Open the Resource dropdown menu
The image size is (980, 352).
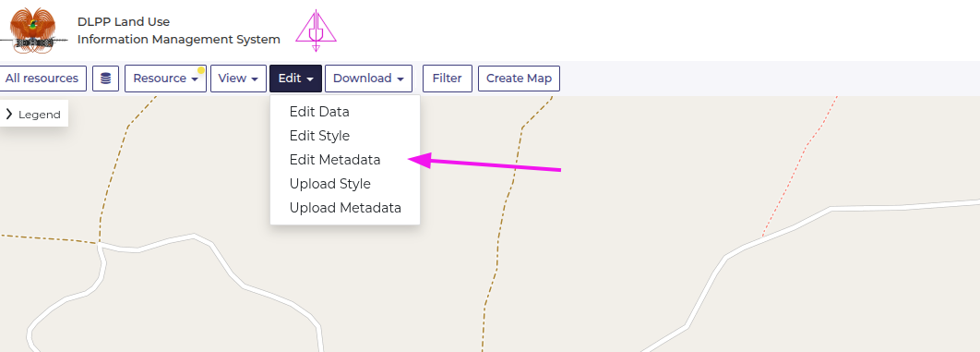point(165,79)
